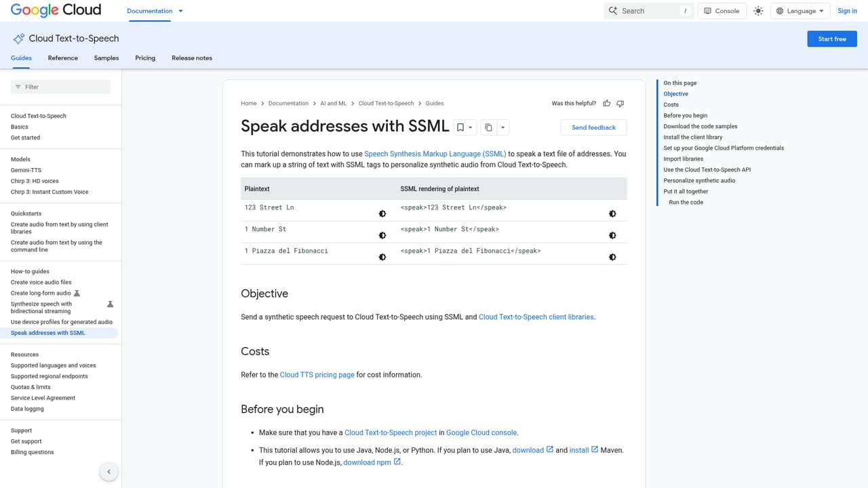Click the Sign in link
868x488 pixels.
tap(848, 11)
